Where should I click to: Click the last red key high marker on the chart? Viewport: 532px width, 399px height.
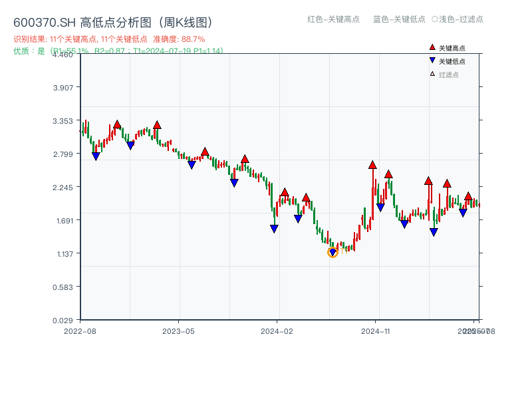pyautogui.click(x=468, y=196)
